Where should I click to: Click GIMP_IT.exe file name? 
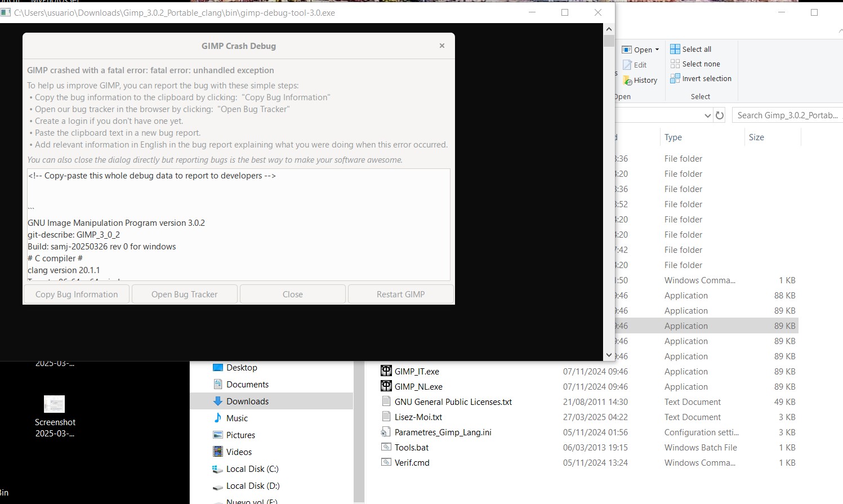point(417,371)
